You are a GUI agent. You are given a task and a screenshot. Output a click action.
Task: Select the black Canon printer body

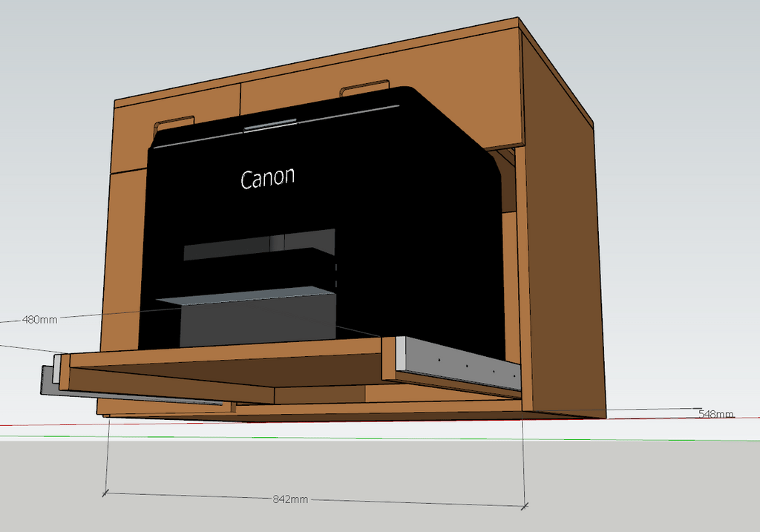point(322,218)
